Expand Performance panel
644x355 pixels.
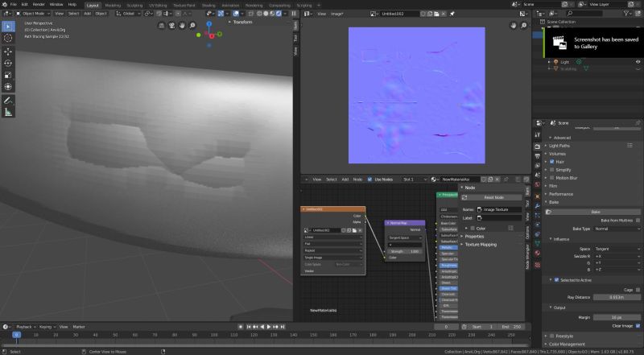click(560, 194)
